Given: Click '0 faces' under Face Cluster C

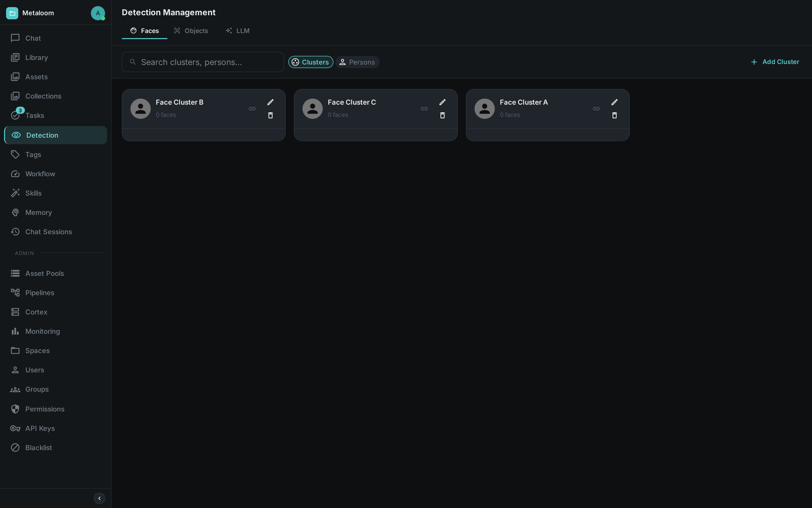Looking at the screenshot, I should (338, 115).
